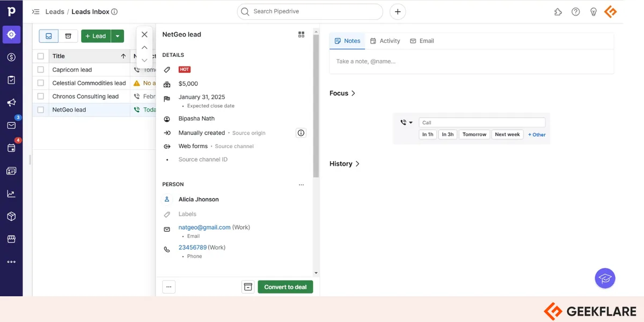The height and width of the screenshot is (322, 644).
Task: Expand the Focus section
Action: click(342, 93)
